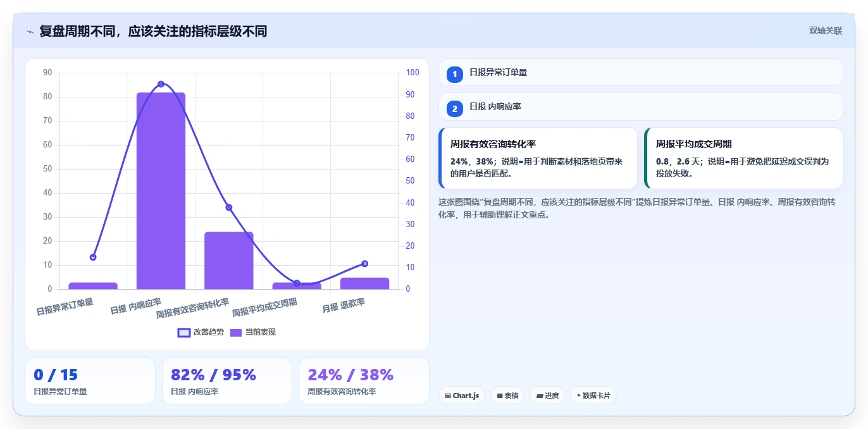Screen dimensions: 868x429
Task: Click the 日报异常订单量 bar in chart
Action: pos(93,286)
